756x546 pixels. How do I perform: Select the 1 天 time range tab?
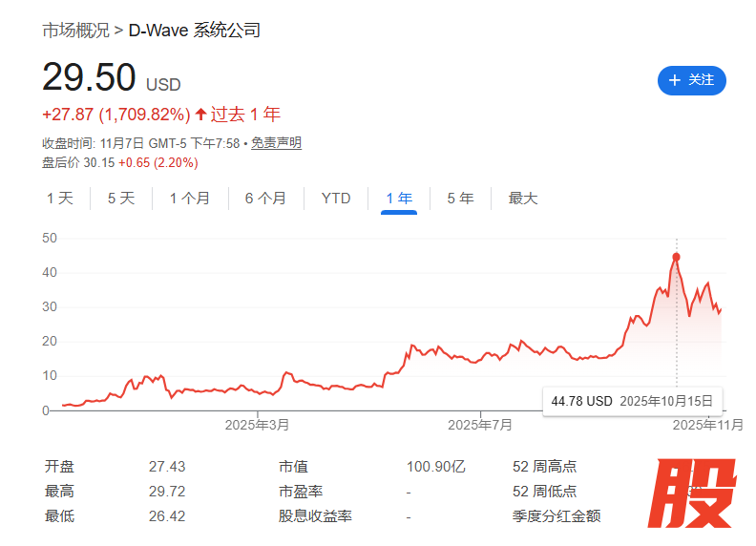(59, 199)
